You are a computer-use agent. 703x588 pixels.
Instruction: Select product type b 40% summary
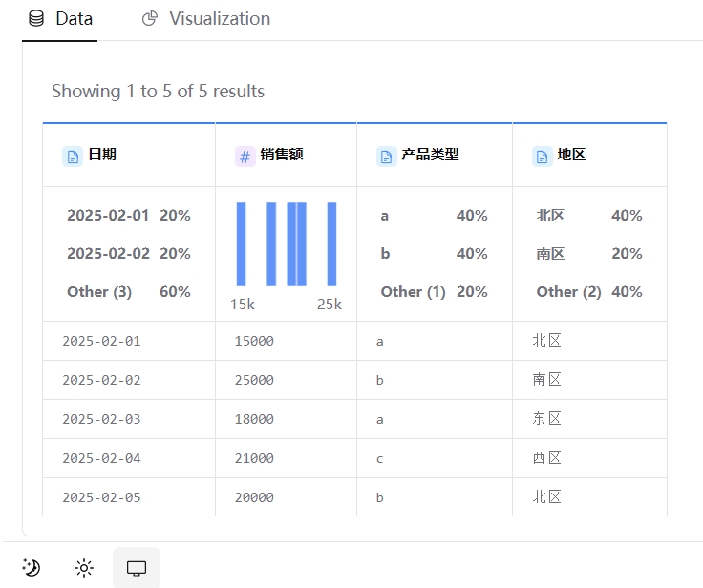[434, 253]
